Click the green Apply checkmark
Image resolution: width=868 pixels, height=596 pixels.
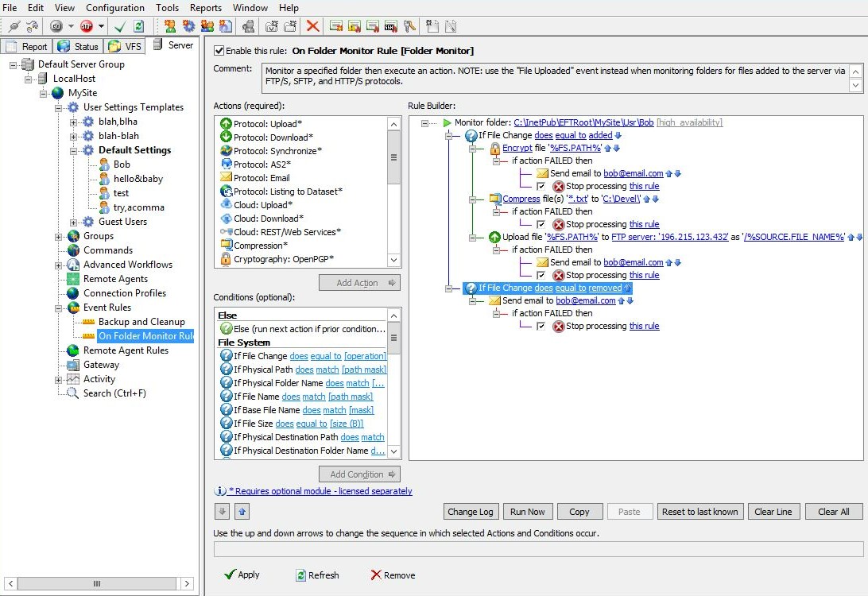[231, 575]
